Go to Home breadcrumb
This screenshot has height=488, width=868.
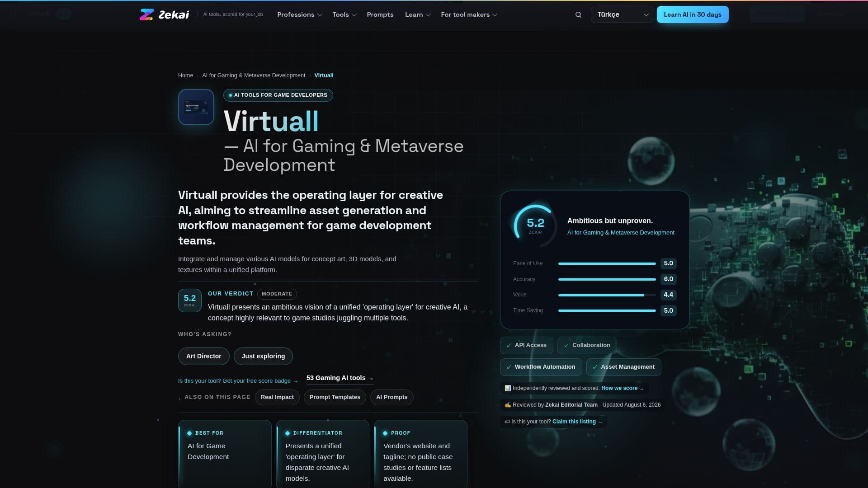(185, 75)
